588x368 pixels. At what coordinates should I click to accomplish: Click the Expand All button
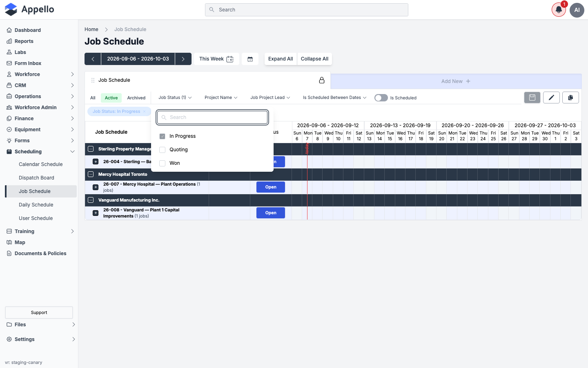click(281, 59)
